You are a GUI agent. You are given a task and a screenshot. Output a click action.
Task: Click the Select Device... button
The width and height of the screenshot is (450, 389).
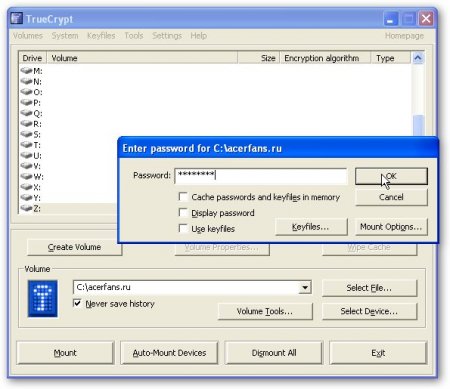tap(369, 311)
